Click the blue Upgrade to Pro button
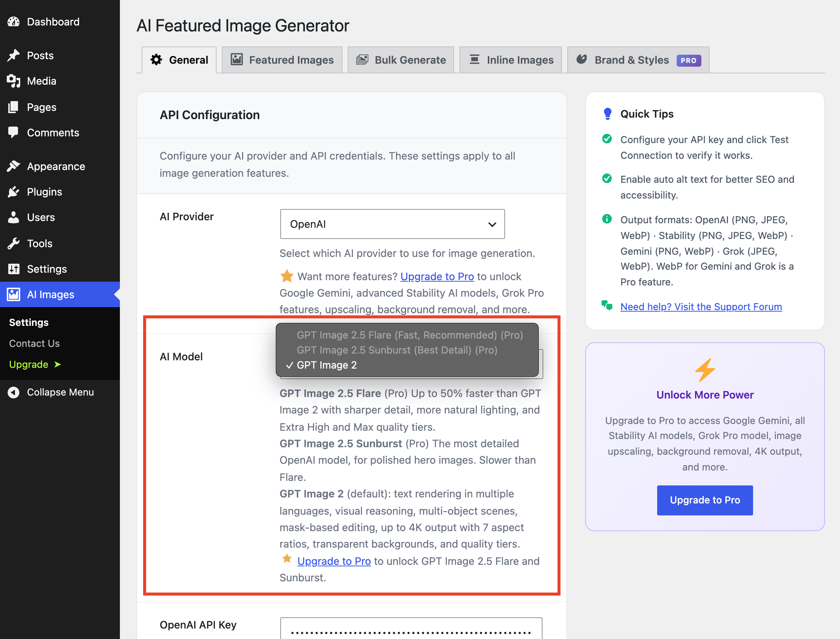The width and height of the screenshot is (840, 639). (x=705, y=500)
